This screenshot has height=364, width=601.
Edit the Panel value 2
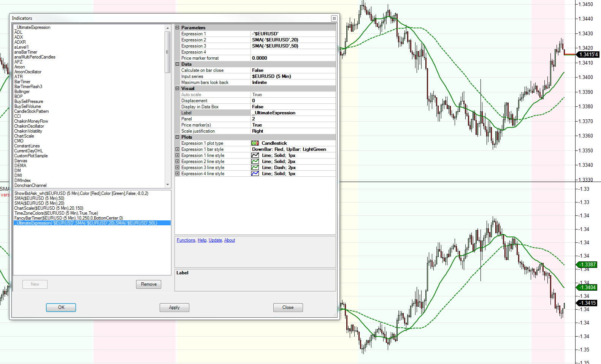coord(293,119)
